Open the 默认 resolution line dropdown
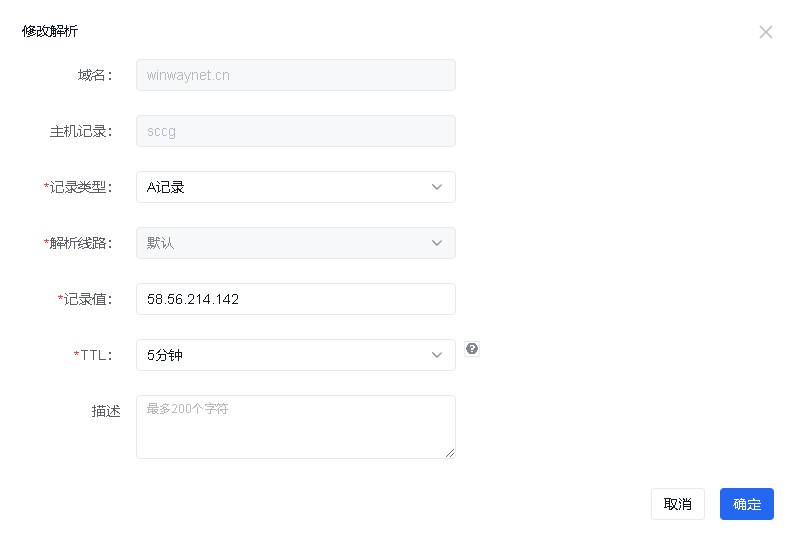This screenshot has height=543, width=796. coord(296,243)
